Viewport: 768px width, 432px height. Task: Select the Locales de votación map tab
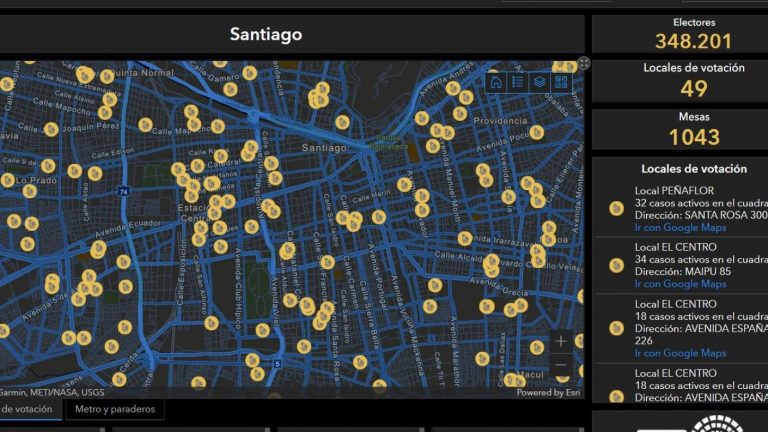30,409
